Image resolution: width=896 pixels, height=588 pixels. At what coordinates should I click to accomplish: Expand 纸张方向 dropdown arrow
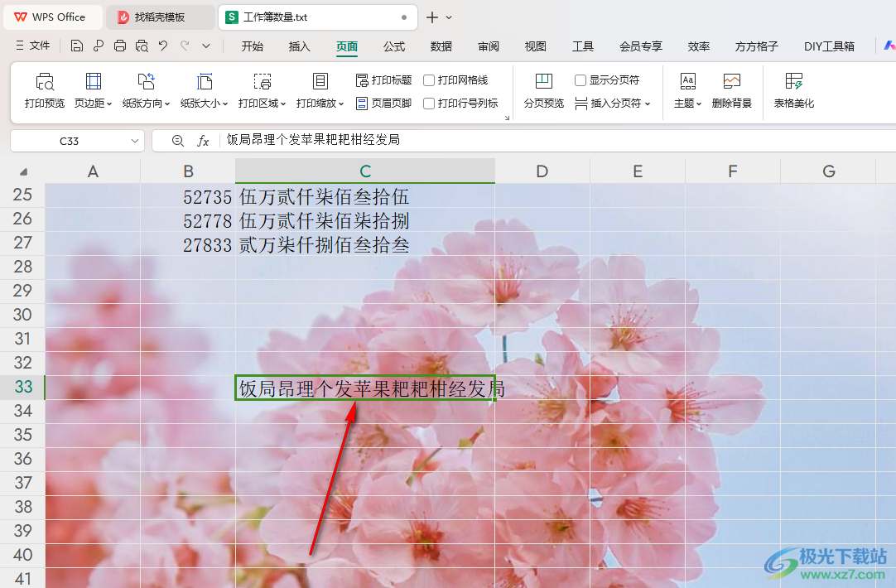click(x=167, y=104)
